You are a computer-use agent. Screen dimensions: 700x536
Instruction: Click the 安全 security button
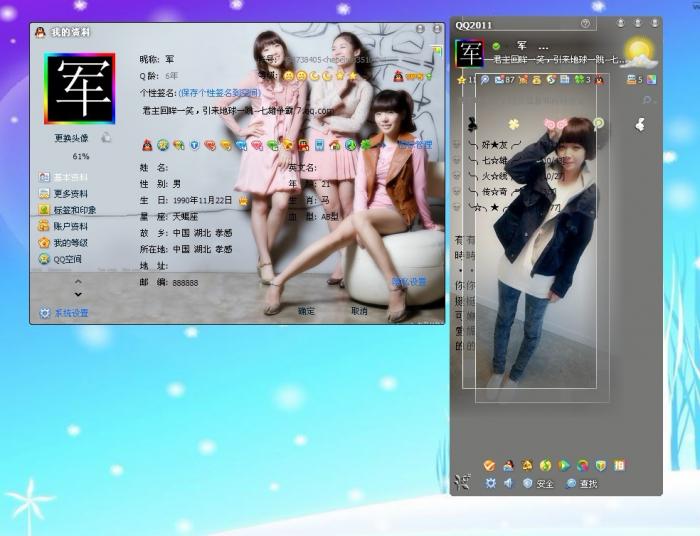538,483
